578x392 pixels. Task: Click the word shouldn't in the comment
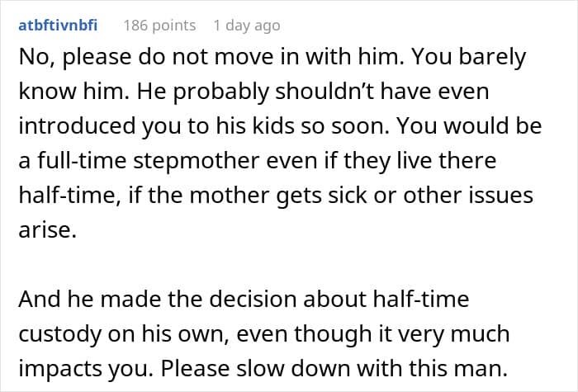point(325,92)
